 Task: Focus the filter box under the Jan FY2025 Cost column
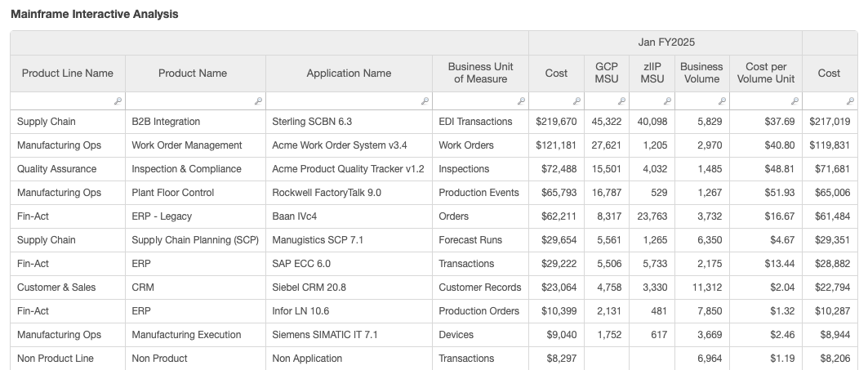click(551, 100)
